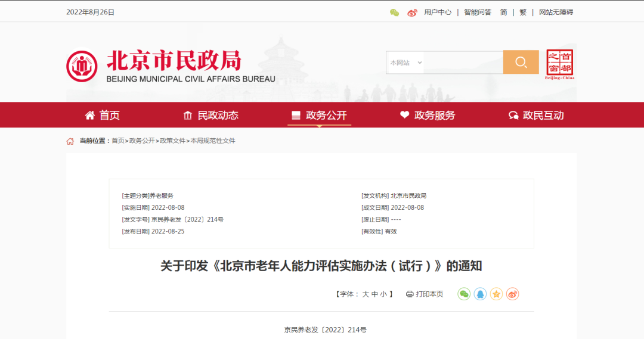Expand the 本网站 search scope dropdown
644x339 pixels.
[406, 63]
